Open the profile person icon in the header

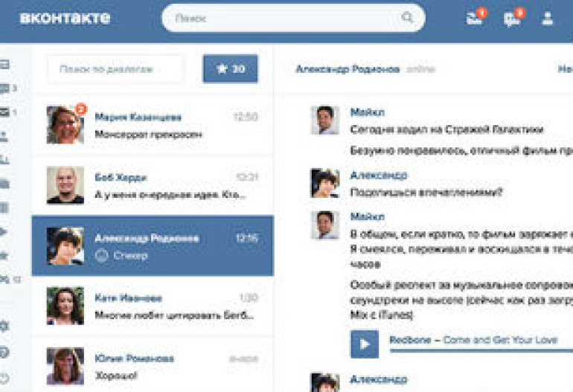coord(548,18)
